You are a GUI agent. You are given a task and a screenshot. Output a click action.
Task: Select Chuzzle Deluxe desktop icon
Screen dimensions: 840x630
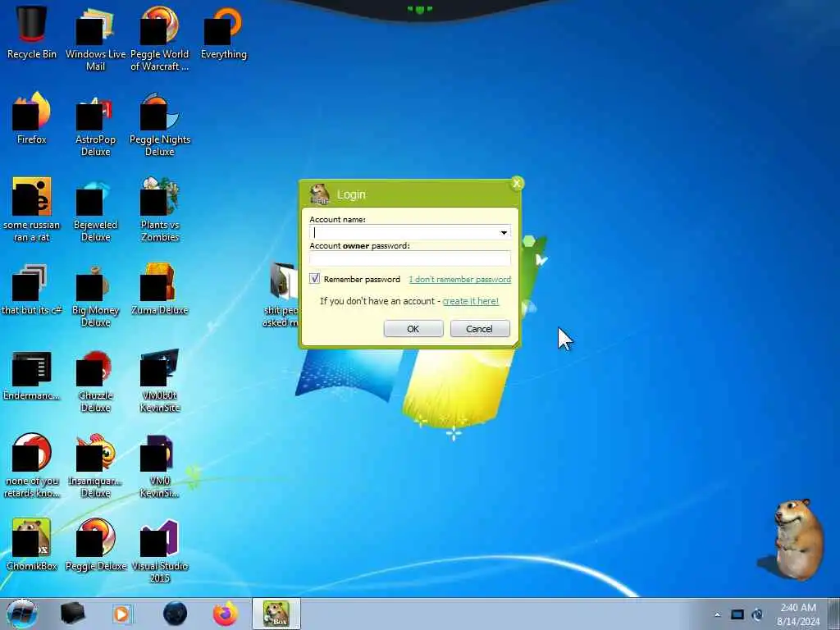pyautogui.click(x=95, y=381)
